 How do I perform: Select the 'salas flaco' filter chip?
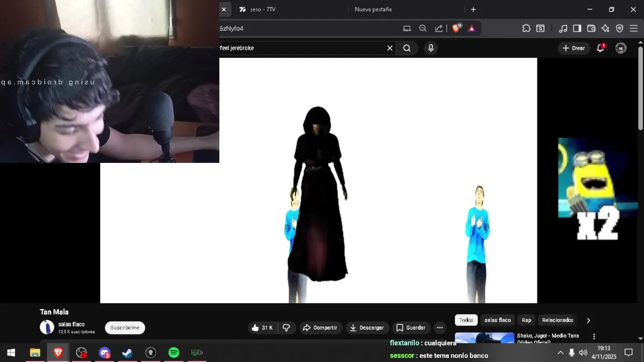tap(498, 320)
